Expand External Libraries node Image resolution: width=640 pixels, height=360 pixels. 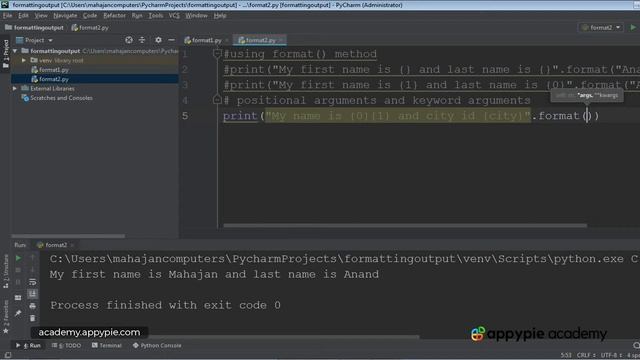tap(16, 89)
